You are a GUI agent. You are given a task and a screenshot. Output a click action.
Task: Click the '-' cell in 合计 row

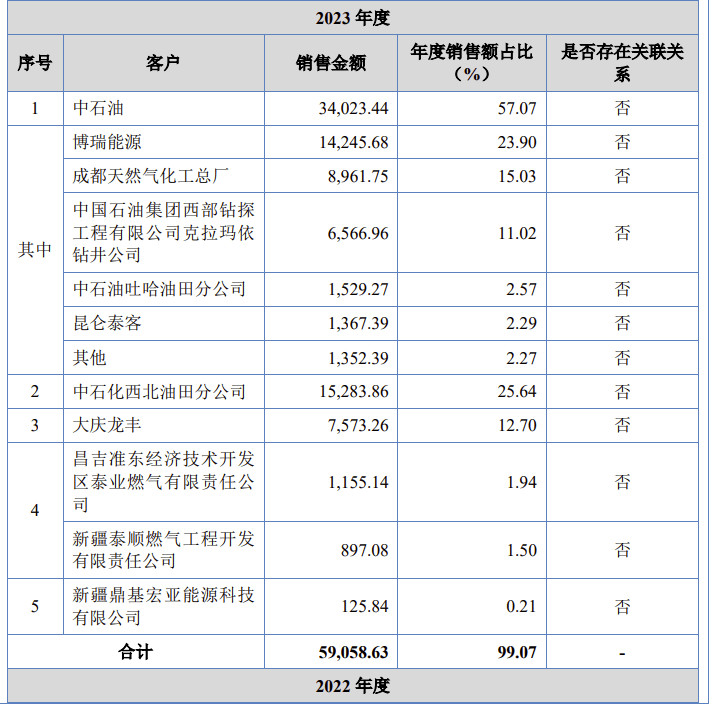[623, 654]
